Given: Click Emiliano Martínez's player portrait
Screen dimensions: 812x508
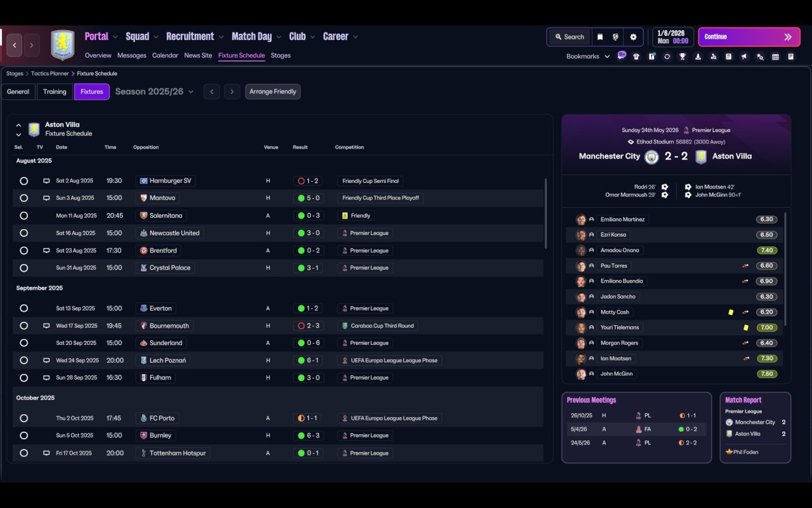Looking at the screenshot, I should click(580, 220).
